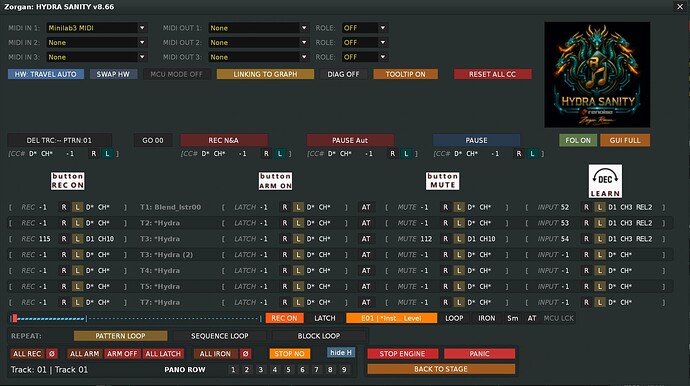
Task: Open MIDI OUT 1 dropdown
Action: [x=258, y=28]
